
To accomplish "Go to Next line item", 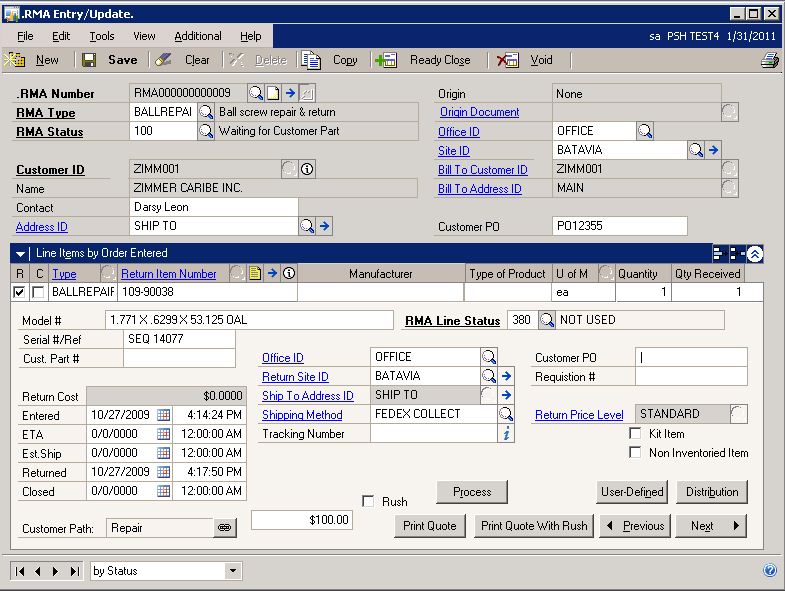I will point(711,526).
